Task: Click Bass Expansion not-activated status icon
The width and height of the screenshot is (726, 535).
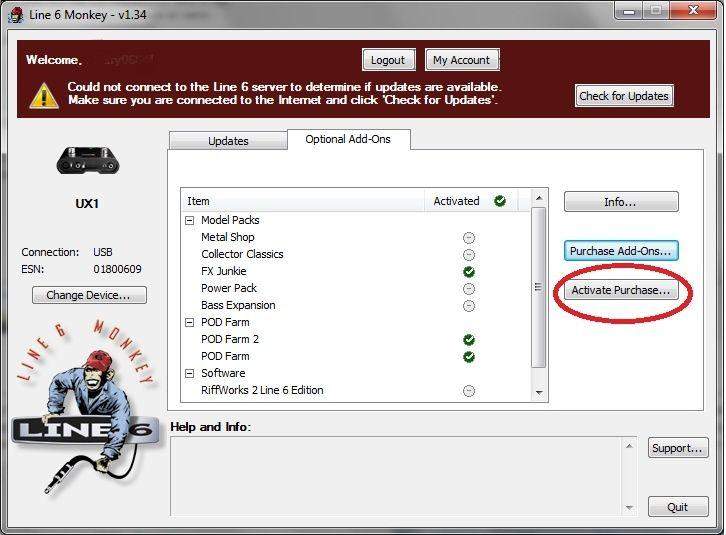Action: pyautogui.click(x=469, y=306)
